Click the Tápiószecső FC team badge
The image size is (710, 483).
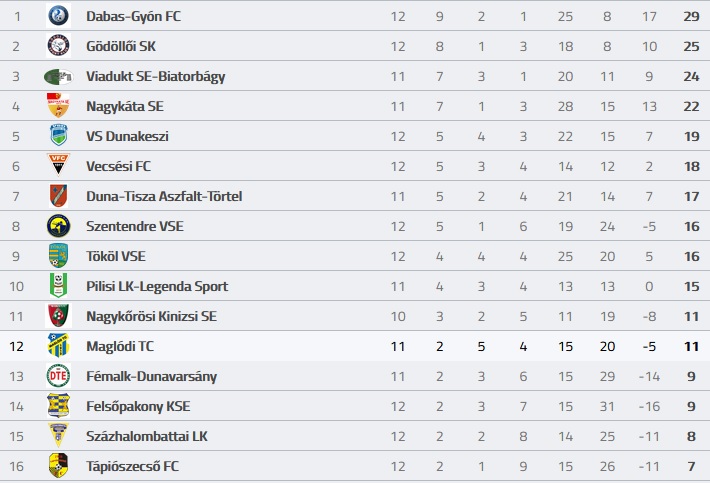(58, 465)
